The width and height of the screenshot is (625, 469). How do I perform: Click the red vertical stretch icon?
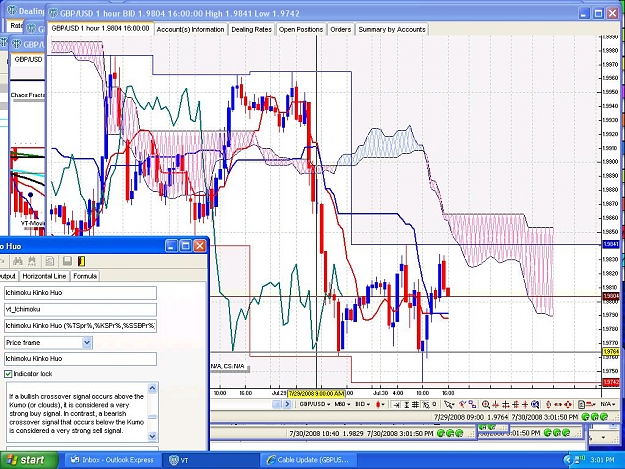[x=548, y=404]
